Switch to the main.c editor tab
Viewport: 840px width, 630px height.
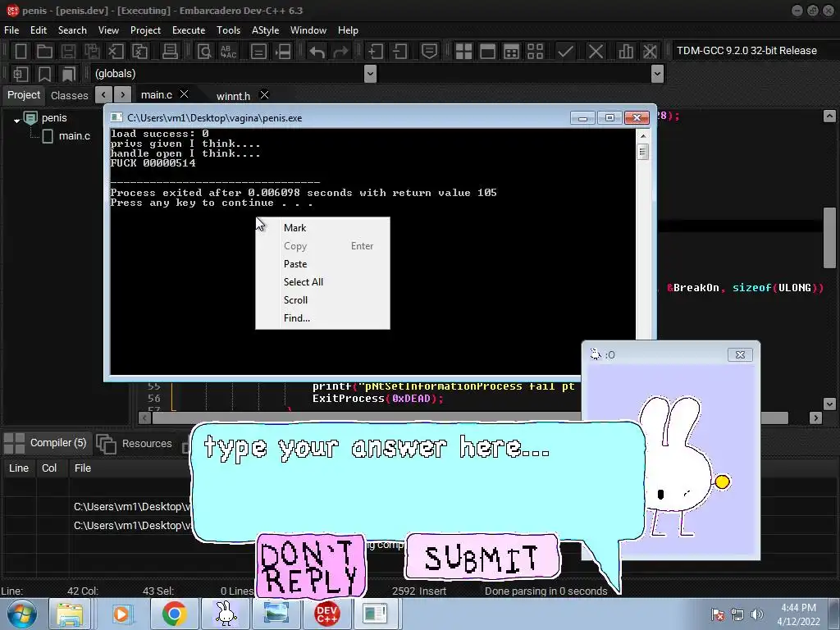[157, 95]
